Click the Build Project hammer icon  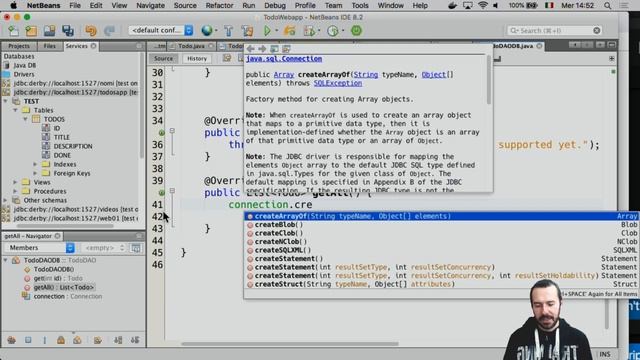pyautogui.click(x=229, y=31)
